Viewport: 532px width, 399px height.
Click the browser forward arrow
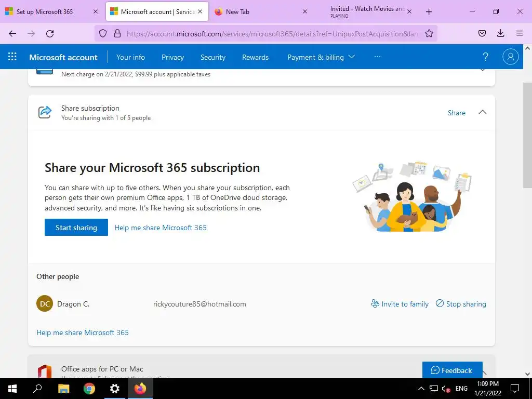tap(31, 33)
